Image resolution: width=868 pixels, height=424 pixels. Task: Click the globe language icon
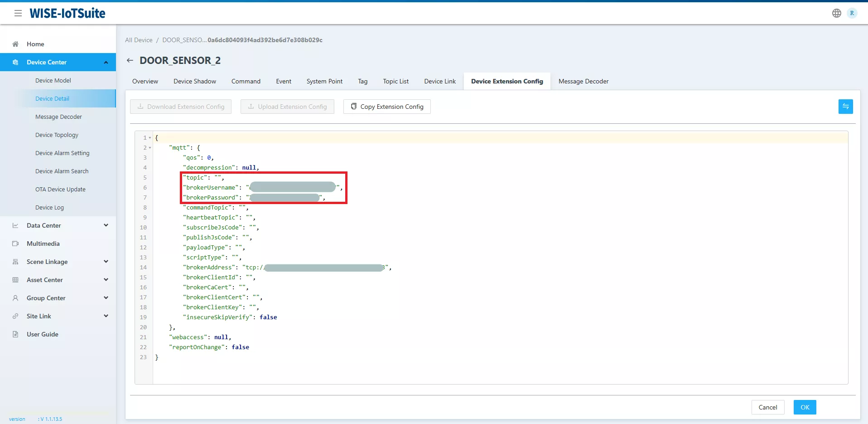point(837,13)
